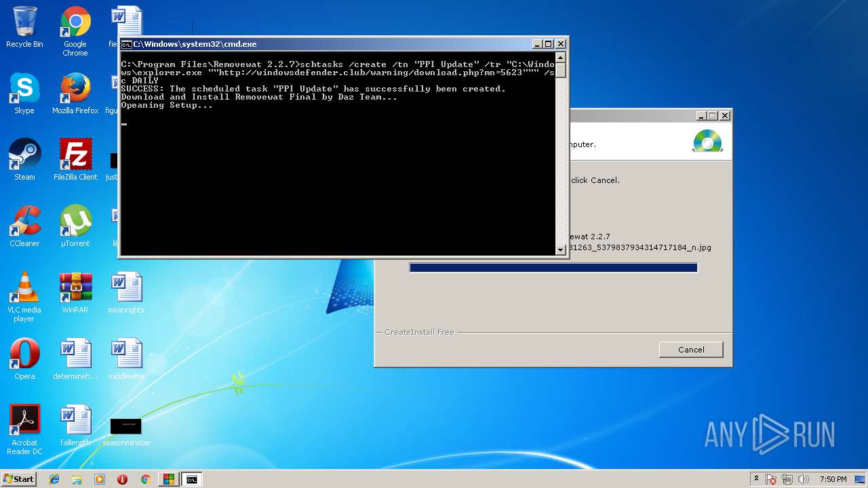868x488 pixels.
Task: Click Chrome icon in the taskbar
Action: click(x=145, y=479)
